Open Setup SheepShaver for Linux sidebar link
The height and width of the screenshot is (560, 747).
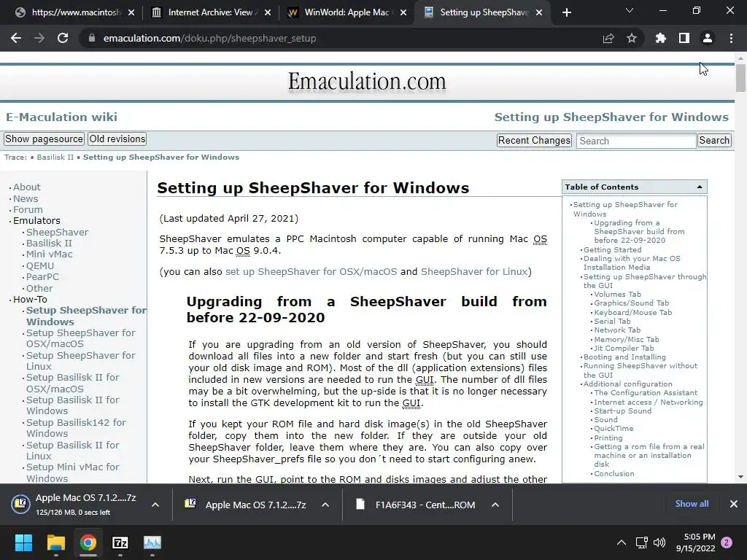[80, 361]
